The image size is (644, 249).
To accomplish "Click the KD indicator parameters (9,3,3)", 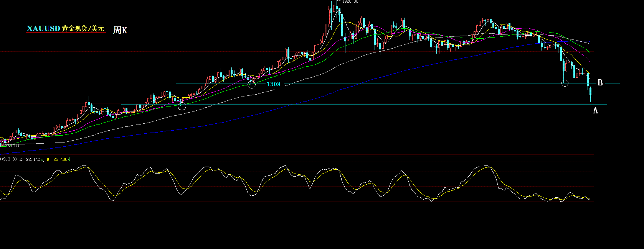I will (9, 159).
